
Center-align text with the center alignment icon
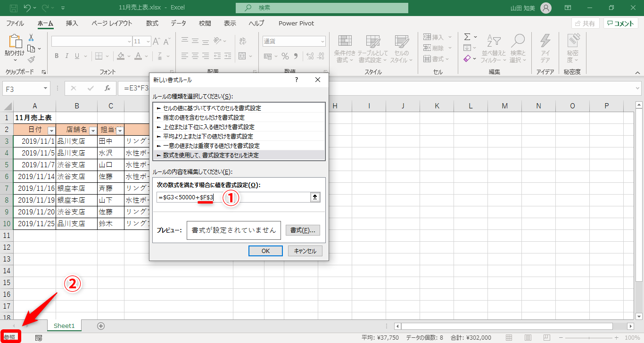point(195,56)
